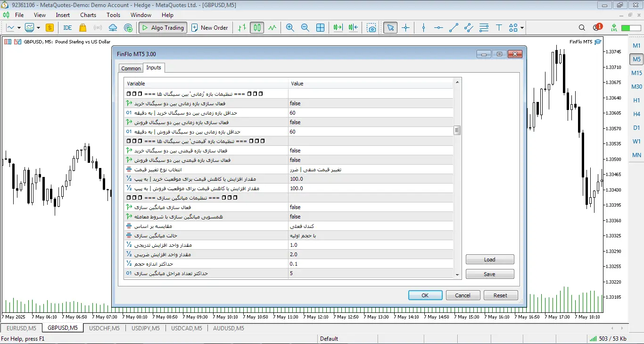Open the chart type dropdown arrow
The width and height of the screenshot is (644, 344).
click(19, 28)
